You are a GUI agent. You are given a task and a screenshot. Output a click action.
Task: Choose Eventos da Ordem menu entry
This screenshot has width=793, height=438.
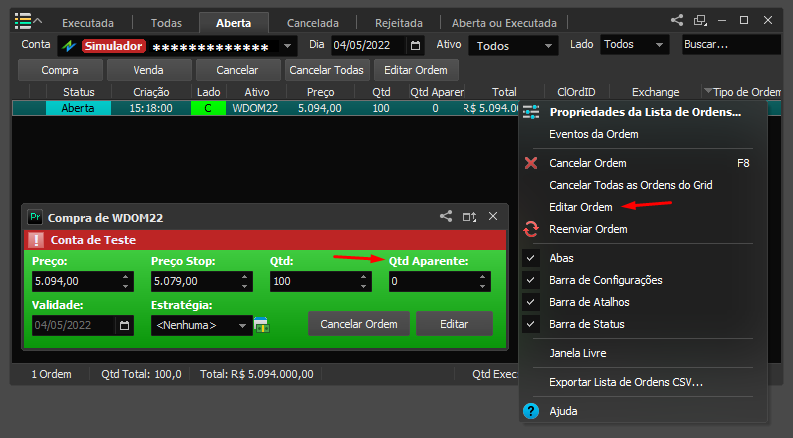(x=594, y=134)
